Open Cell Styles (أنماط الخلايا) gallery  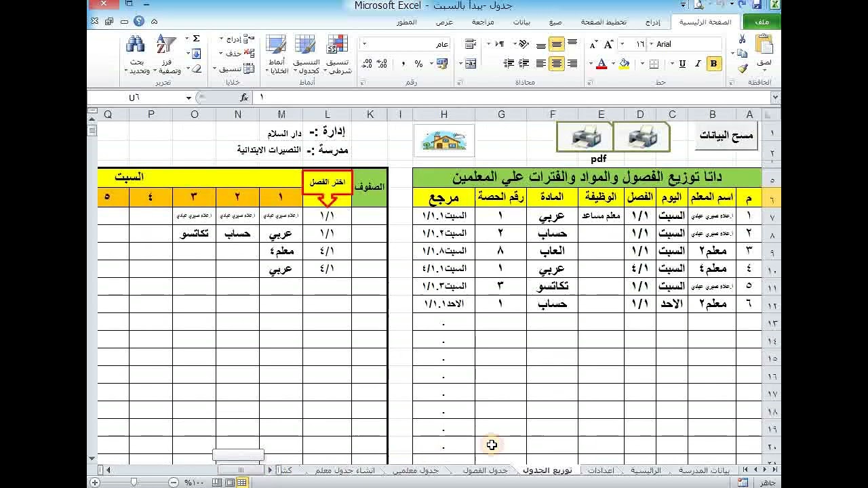(277, 54)
